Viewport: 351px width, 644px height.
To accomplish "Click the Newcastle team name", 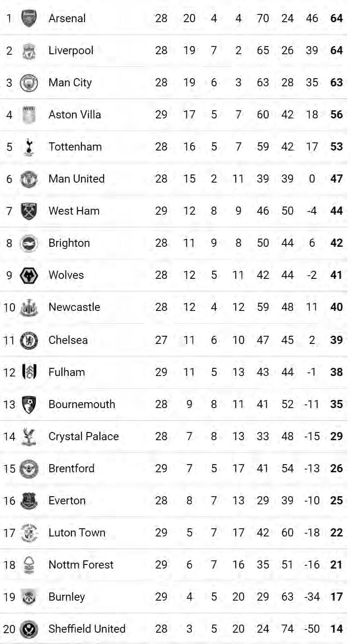I will coord(74,307).
